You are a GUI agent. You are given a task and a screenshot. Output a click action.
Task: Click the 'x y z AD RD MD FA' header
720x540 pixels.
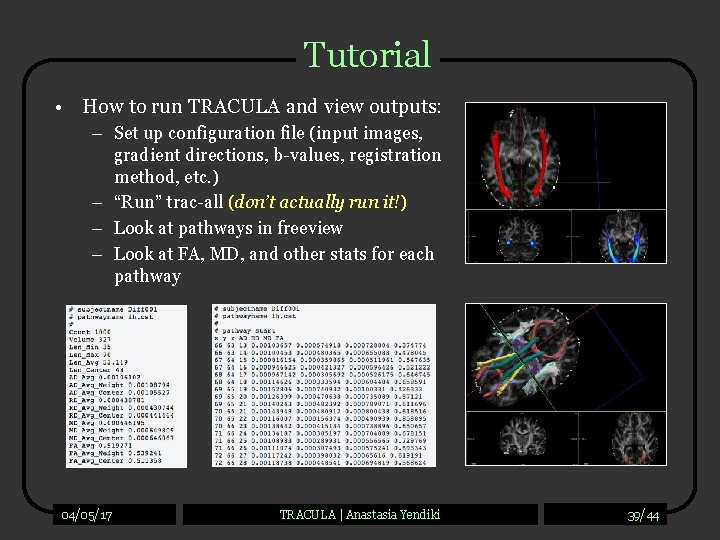point(249,338)
